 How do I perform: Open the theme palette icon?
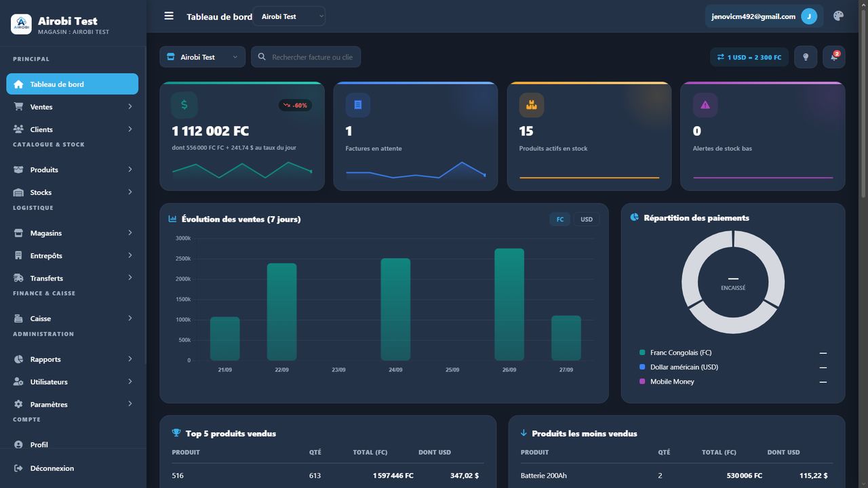[x=838, y=16]
